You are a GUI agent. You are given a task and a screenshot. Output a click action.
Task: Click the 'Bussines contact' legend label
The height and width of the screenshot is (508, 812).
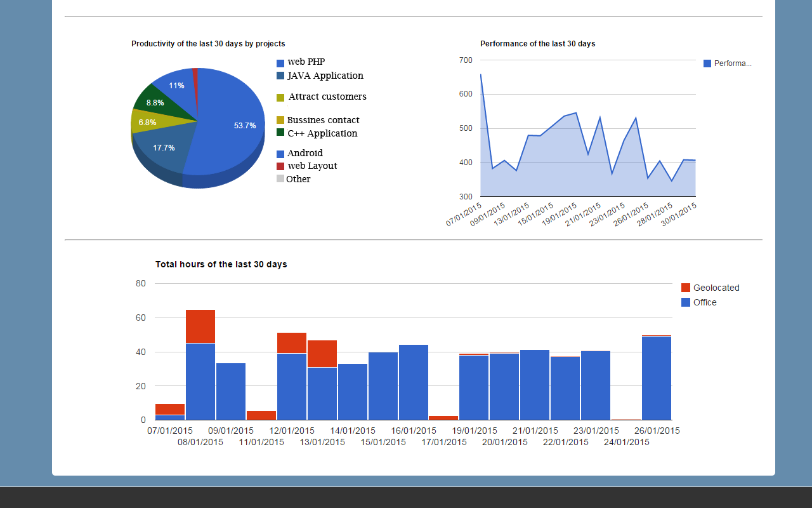tap(323, 120)
